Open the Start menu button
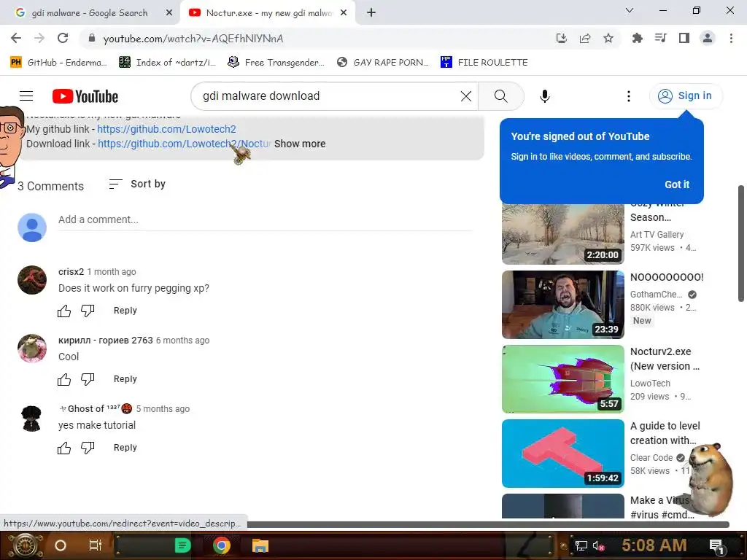This screenshot has width=747, height=560. [25, 545]
